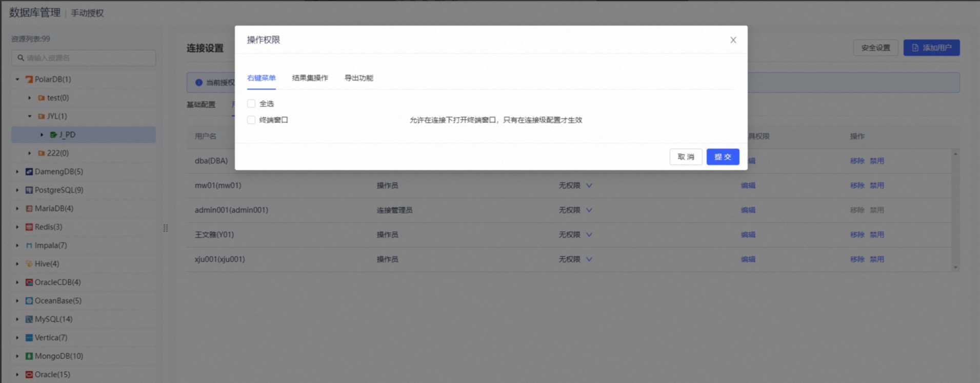The height and width of the screenshot is (383, 980).
Task: Click 移除 in the dba row
Action: (x=857, y=161)
